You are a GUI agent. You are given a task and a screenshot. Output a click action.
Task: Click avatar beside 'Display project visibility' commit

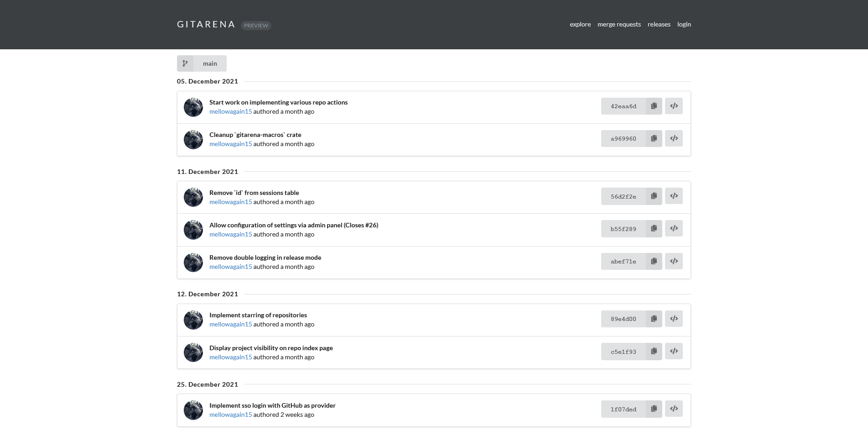coord(193,352)
